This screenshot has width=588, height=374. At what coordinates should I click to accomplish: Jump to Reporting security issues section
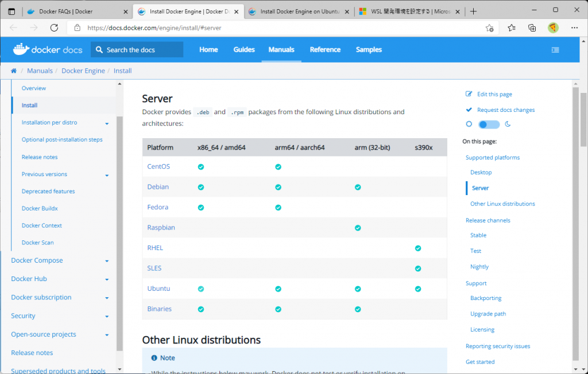[x=498, y=346]
